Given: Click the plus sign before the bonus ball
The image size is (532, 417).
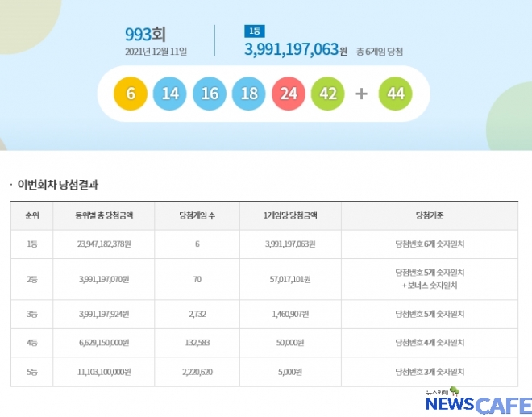Looking at the screenshot, I should pyautogui.click(x=361, y=94).
